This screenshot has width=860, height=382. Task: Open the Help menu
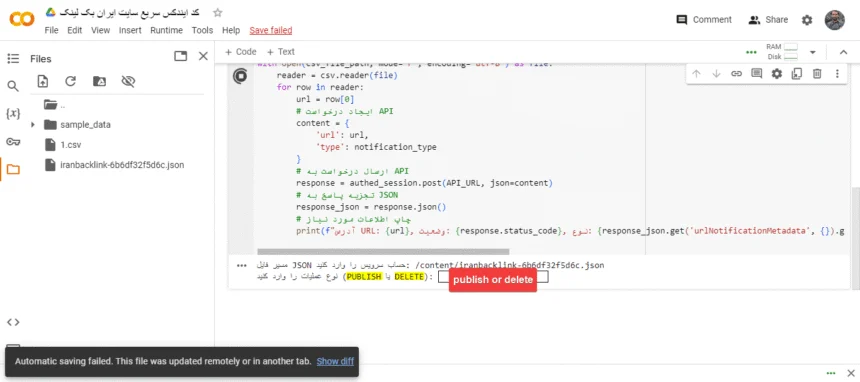coord(231,30)
